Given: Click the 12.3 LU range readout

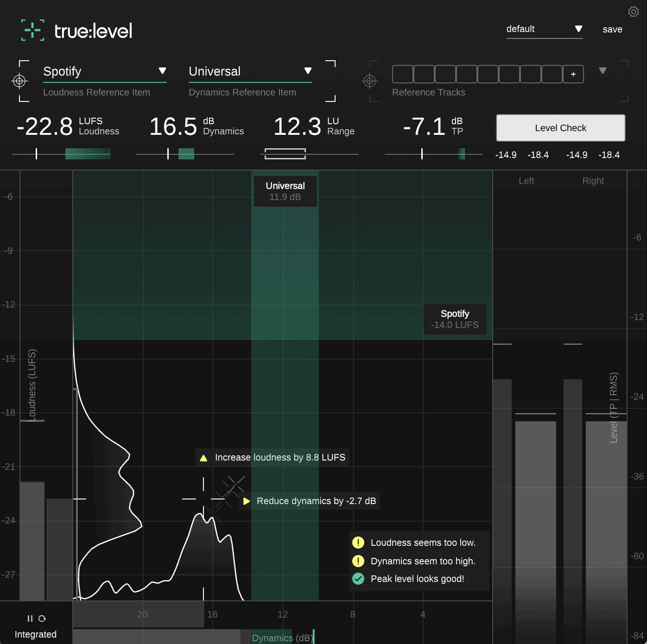Looking at the screenshot, I should tap(314, 126).
